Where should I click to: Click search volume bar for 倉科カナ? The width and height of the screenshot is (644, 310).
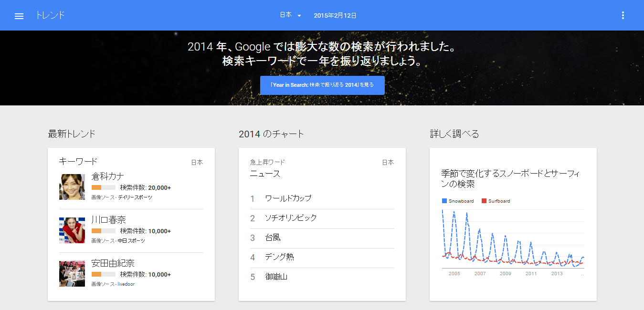click(x=104, y=188)
